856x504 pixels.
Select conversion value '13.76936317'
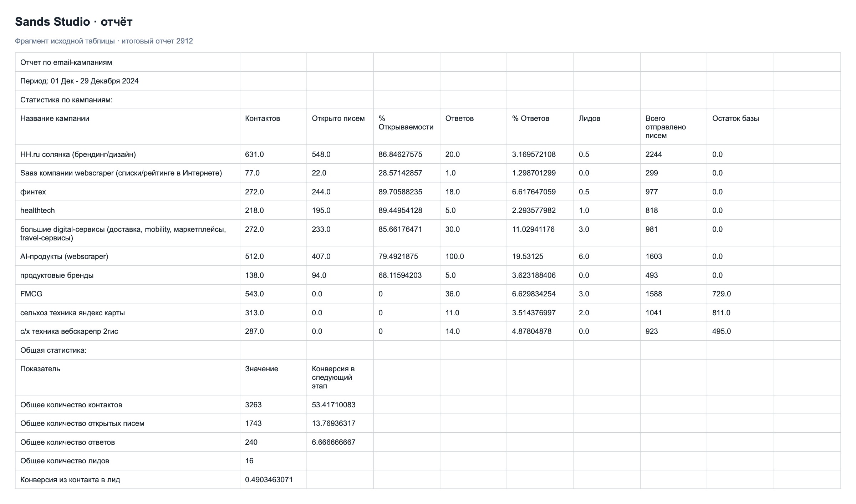pos(333,423)
